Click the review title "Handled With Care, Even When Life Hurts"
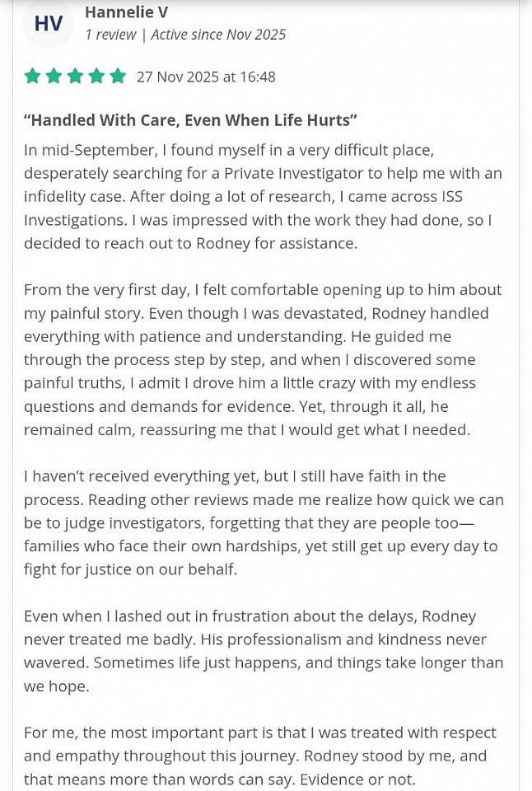Viewport: 532px width, 791px height. point(190,120)
